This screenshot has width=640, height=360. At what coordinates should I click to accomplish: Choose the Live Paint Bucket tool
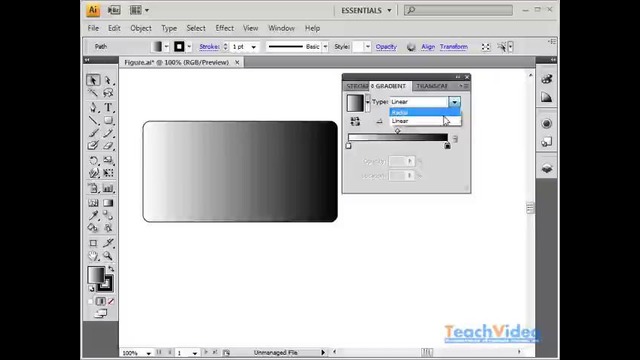tap(93, 228)
